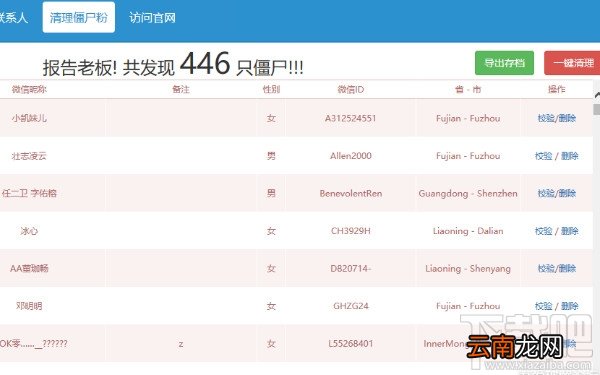Click 校验 link in D820714- row

pyautogui.click(x=546, y=268)
